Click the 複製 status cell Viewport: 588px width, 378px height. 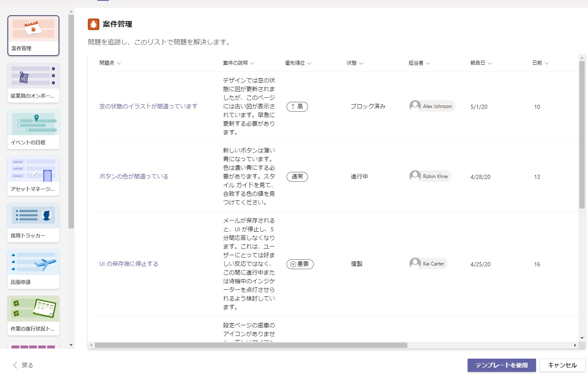pyautogui.click(x=357, y=264)
